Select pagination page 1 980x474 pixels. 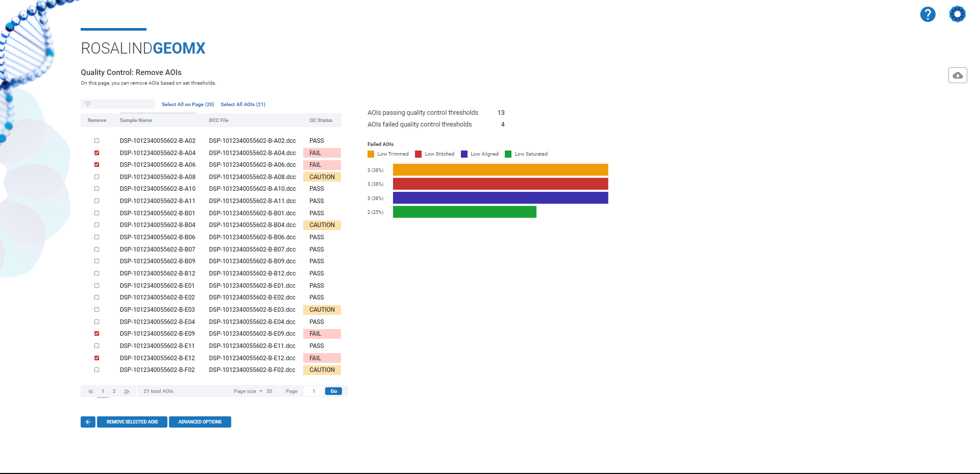(x=103, y=391)
